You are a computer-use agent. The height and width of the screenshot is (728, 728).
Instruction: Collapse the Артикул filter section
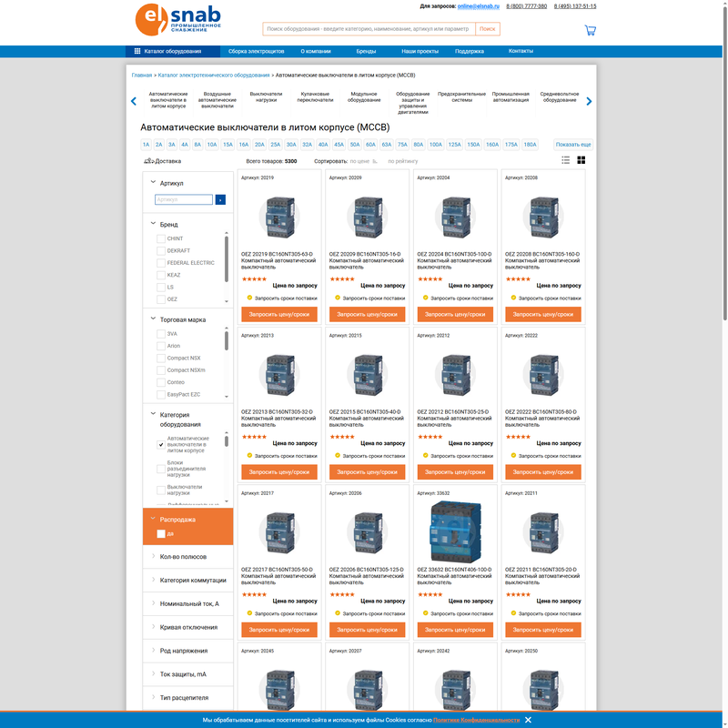coord(153,183)
